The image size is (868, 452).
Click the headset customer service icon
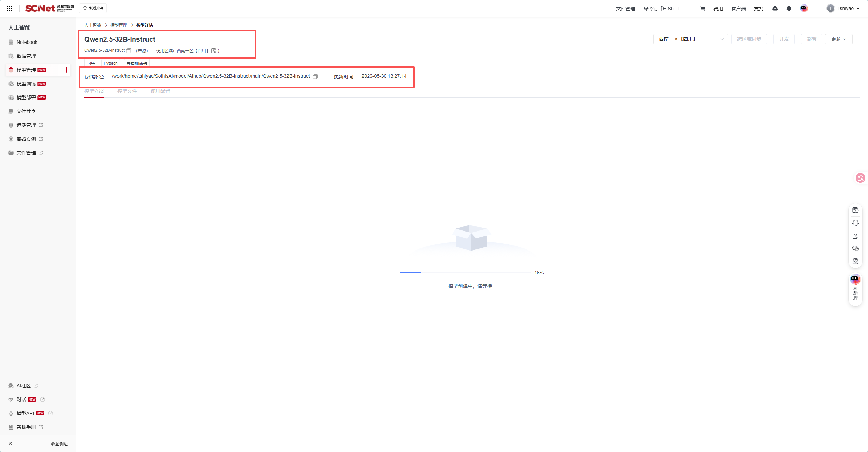point(856,223)
